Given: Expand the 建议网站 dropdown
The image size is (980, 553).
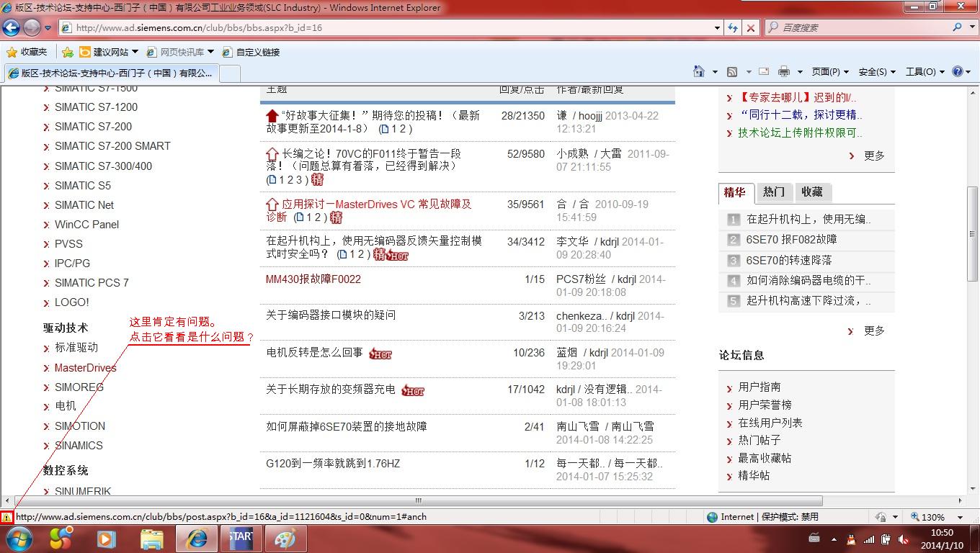Looking at the screenshot, I should (x=135, y=52).
